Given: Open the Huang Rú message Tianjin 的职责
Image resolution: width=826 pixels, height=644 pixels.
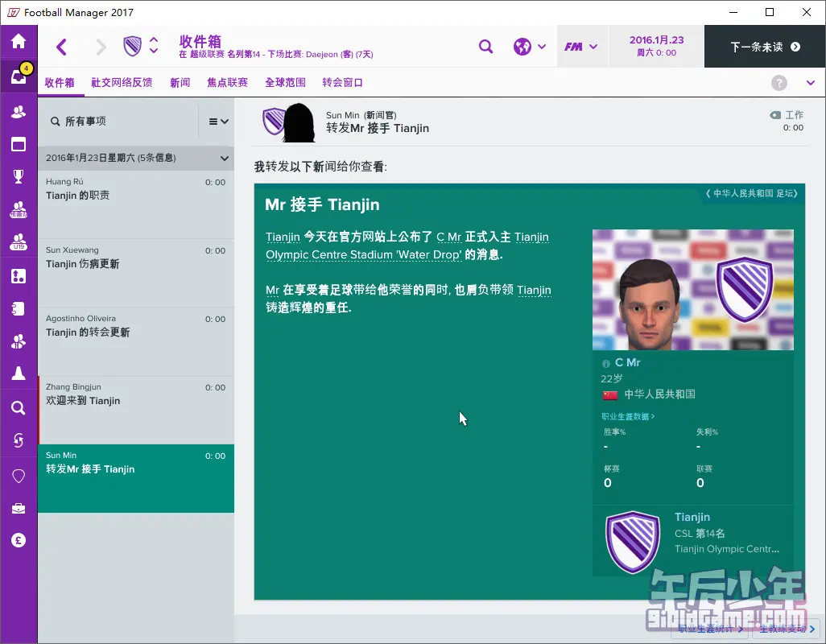Looking at the screenshot, I should (136, 204).
